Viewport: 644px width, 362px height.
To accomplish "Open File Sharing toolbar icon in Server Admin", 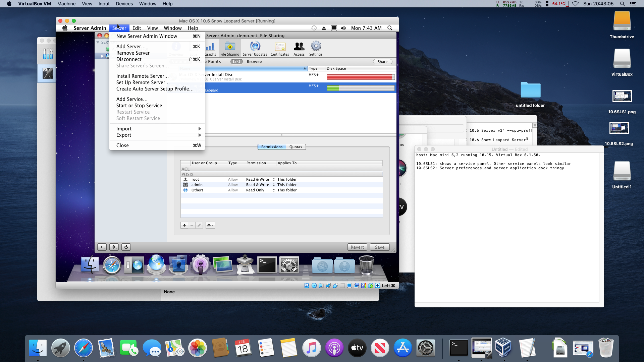I will point(230,49).
